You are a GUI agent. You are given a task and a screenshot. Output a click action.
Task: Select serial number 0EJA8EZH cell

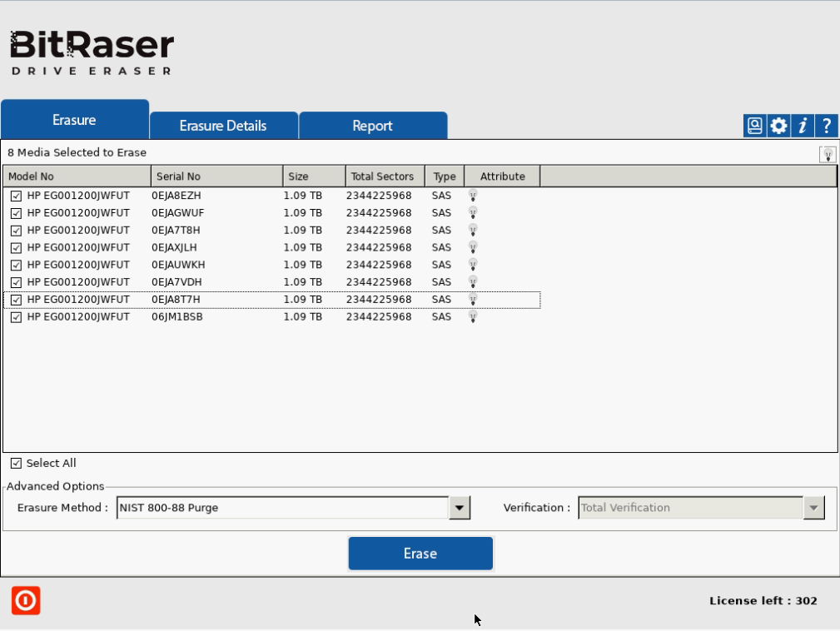pyautogui.click(x=176, y=196)
